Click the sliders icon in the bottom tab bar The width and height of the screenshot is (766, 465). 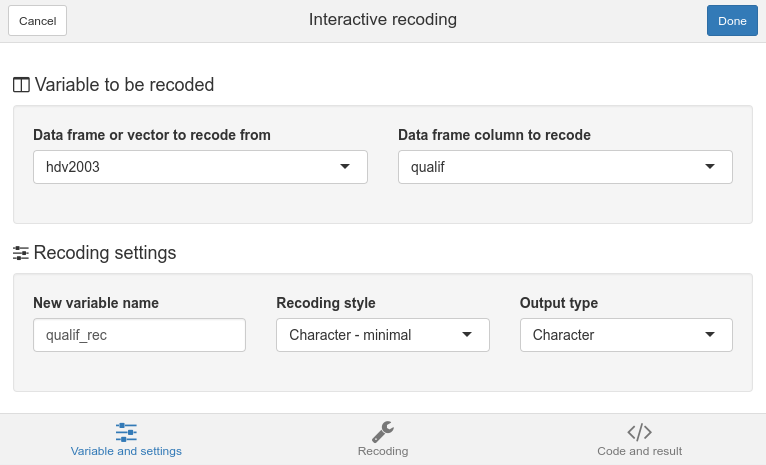point(126,432)
